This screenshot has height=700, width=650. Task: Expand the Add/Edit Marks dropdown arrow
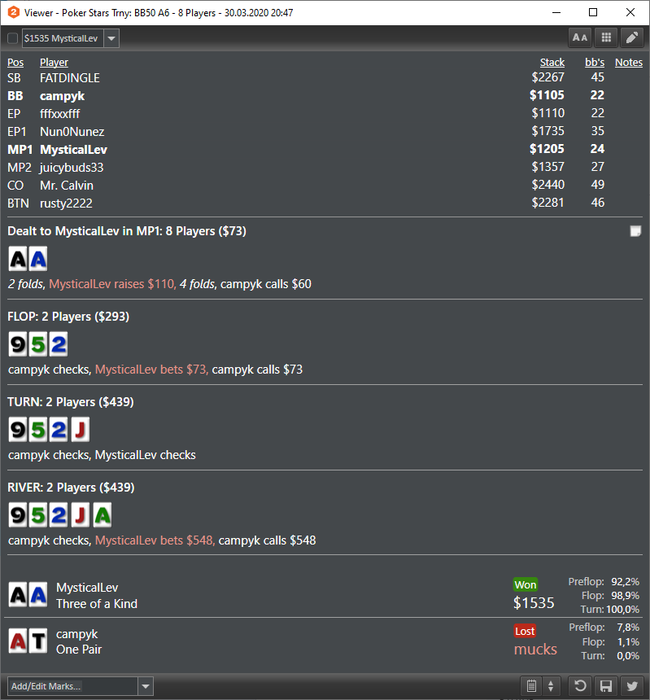click(146, 686)
